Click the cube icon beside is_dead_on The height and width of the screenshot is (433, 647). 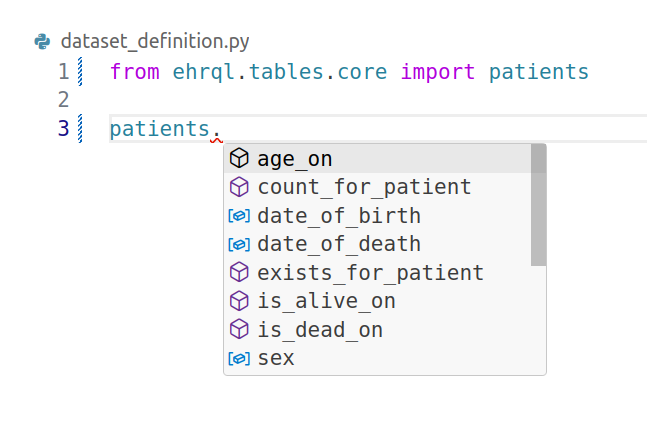tap(239, 329)
